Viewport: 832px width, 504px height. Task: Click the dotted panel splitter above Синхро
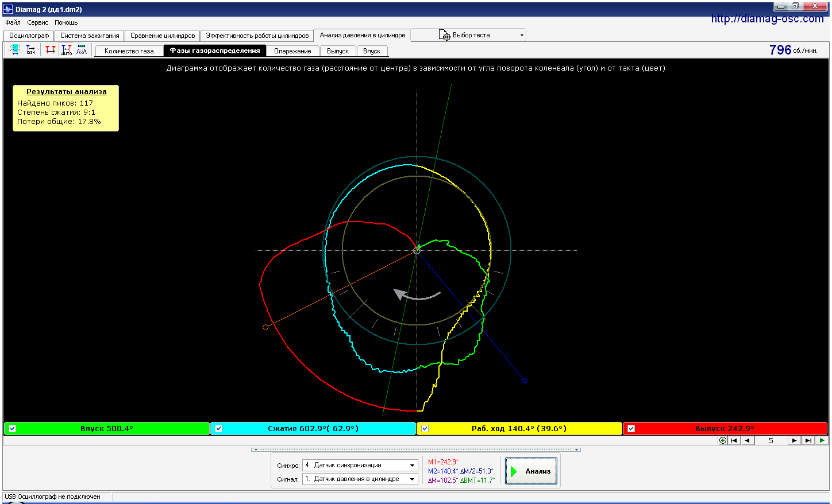coord(416,449)
